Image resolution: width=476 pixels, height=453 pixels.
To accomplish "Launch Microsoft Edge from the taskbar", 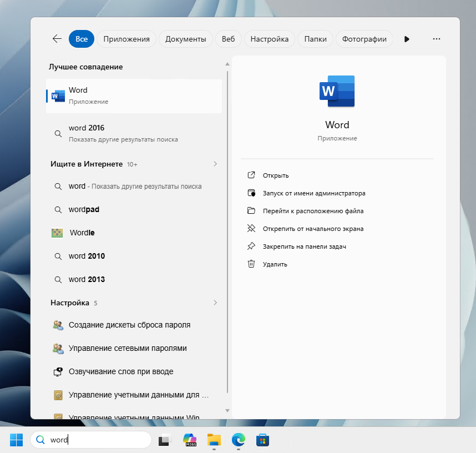I will point(239,440).
